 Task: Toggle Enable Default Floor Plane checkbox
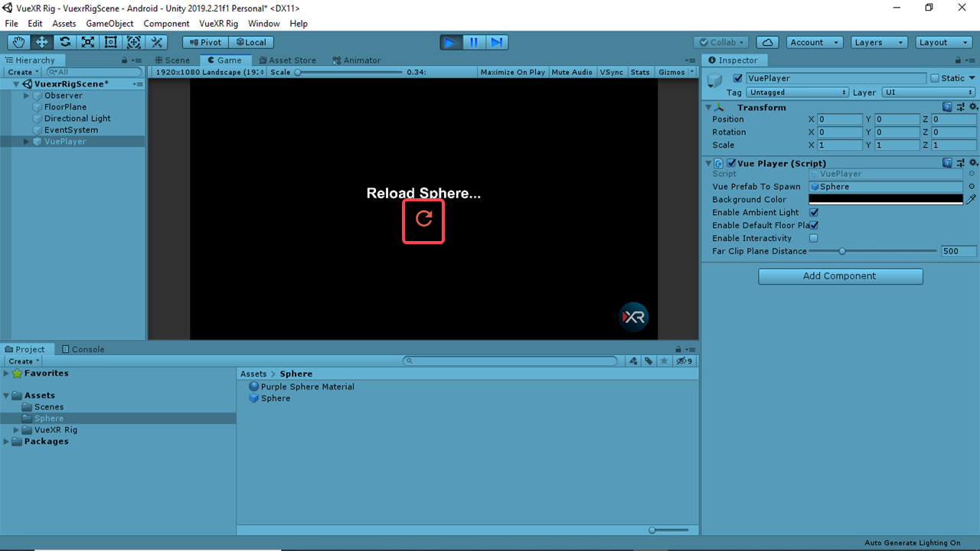pos(814,225)
